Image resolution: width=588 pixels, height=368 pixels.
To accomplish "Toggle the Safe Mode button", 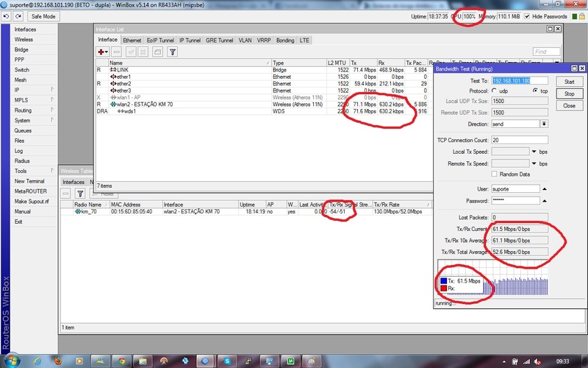I will pos(43,16).
